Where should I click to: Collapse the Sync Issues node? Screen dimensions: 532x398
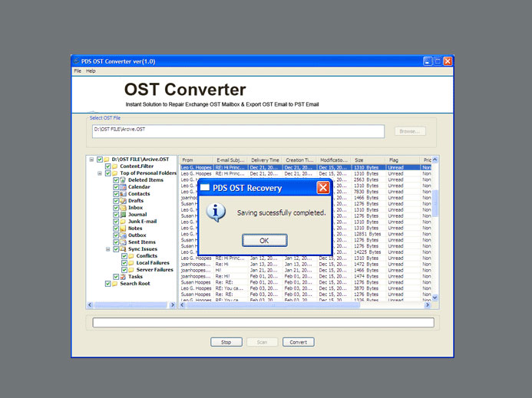point(108,249)
